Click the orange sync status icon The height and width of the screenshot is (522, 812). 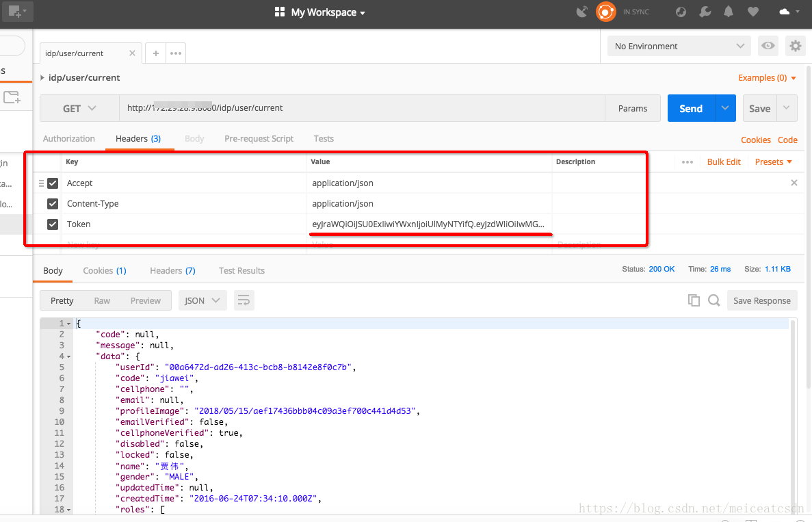pos(606,12)
